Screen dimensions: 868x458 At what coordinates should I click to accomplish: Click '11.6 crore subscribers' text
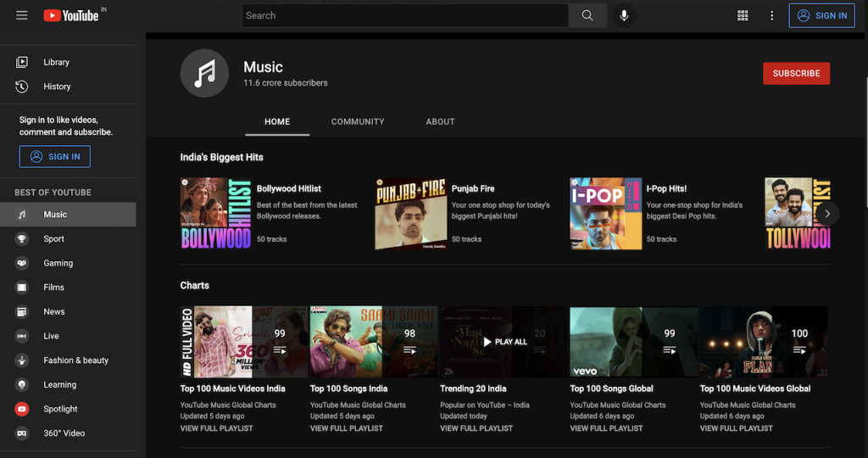tap(285, 83)
